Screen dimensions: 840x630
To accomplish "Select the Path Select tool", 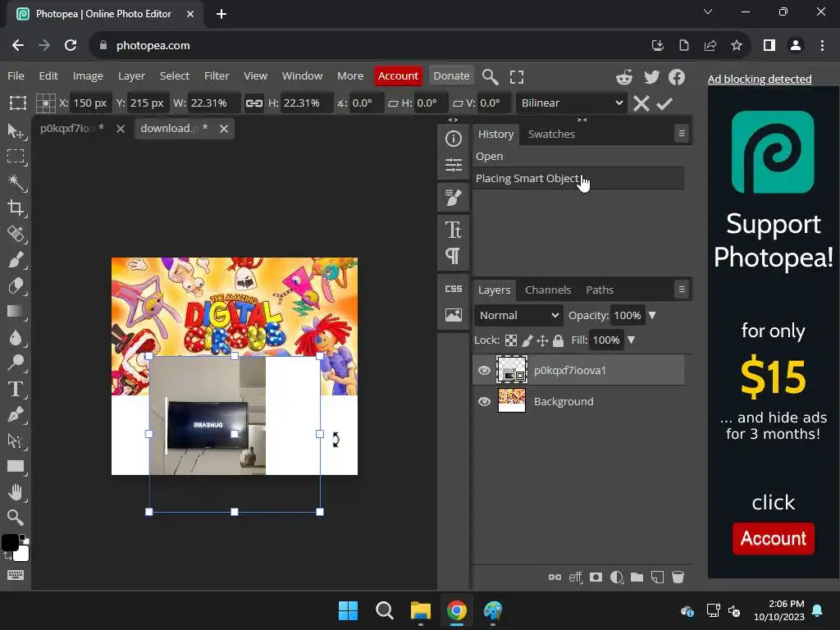I will pos(15,441).
